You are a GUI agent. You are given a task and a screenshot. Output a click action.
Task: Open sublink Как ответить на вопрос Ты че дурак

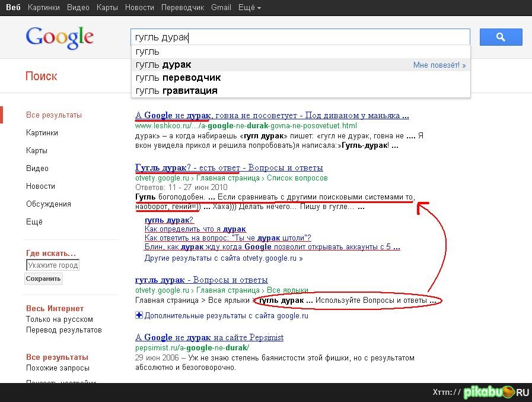point(228,238)
